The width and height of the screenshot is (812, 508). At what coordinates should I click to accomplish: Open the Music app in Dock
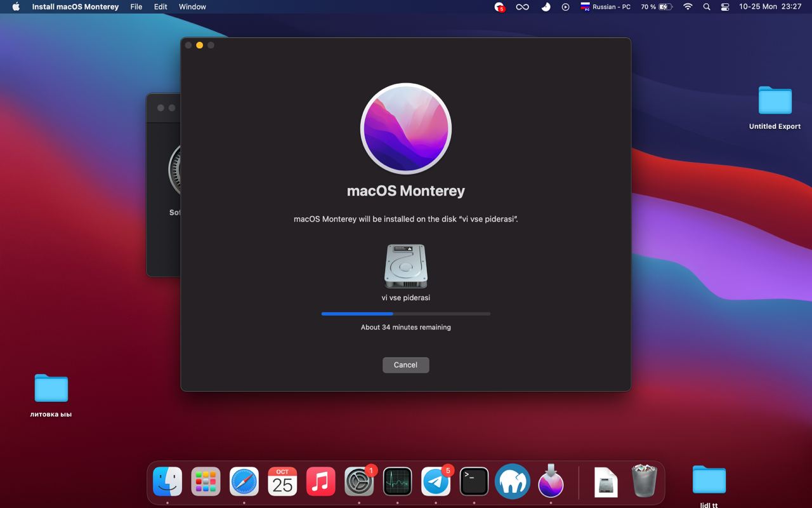[321, 482]
